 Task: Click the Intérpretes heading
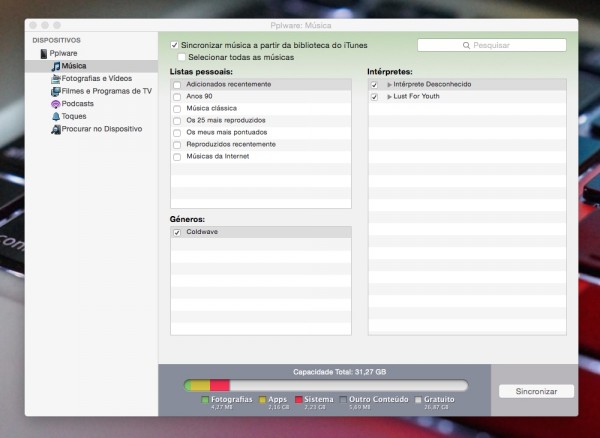[390, 72]
